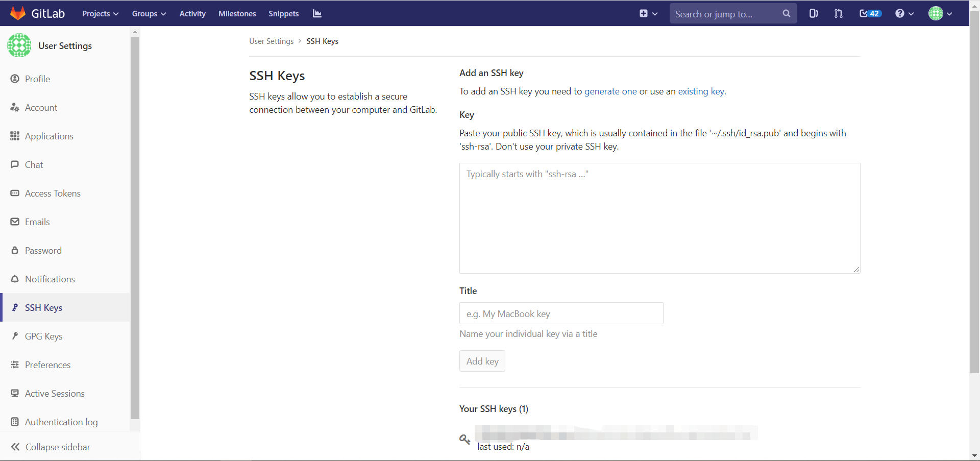
Task: Click Collapse sidebar label
Action: click(x=58, y=447)
